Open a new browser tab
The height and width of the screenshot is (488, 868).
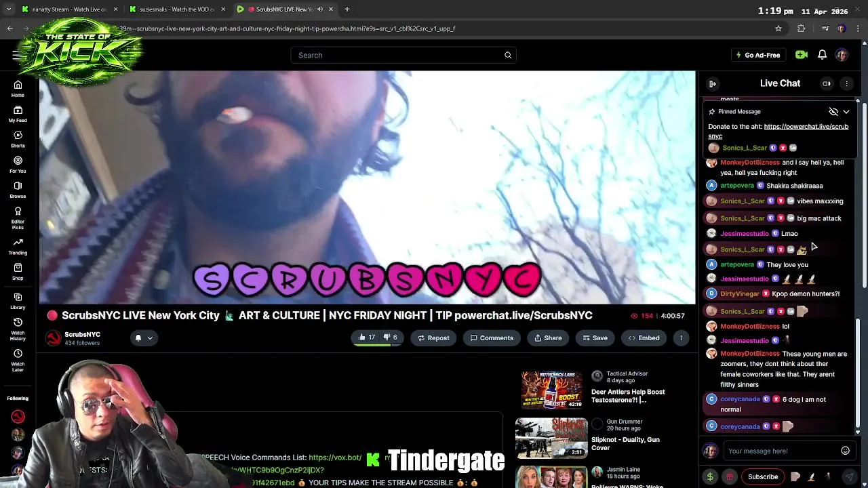point(347,9)
